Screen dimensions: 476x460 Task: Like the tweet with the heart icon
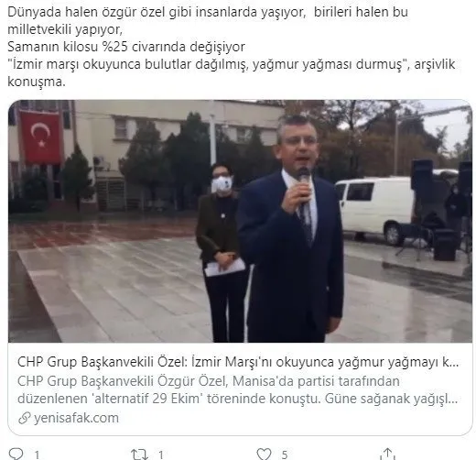(264, 455)
